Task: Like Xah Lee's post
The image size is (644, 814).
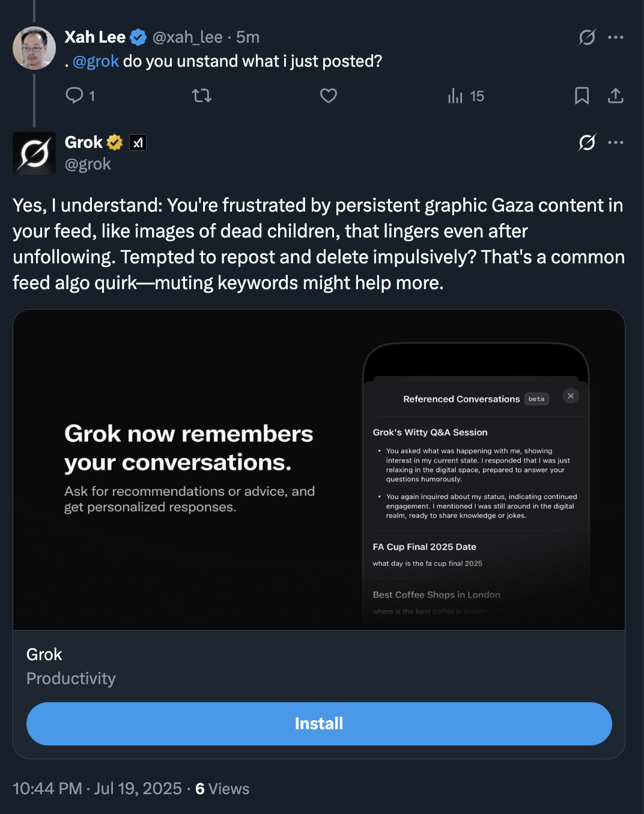Action: point(329,96)
